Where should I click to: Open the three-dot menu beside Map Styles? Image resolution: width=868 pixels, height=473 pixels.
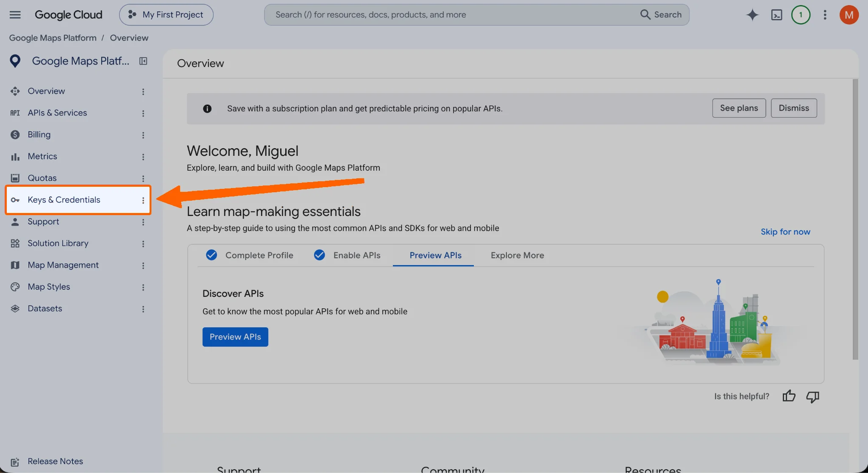[143, 287]
